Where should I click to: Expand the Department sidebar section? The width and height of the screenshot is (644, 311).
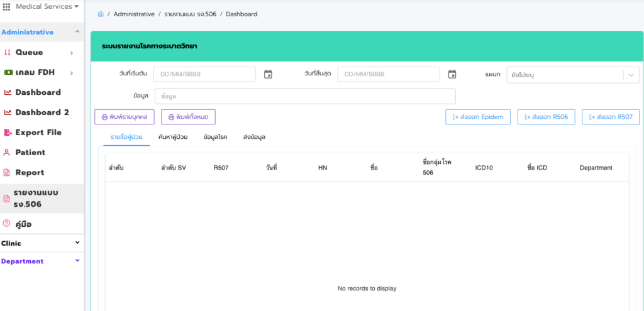click(x=77, y=261)
